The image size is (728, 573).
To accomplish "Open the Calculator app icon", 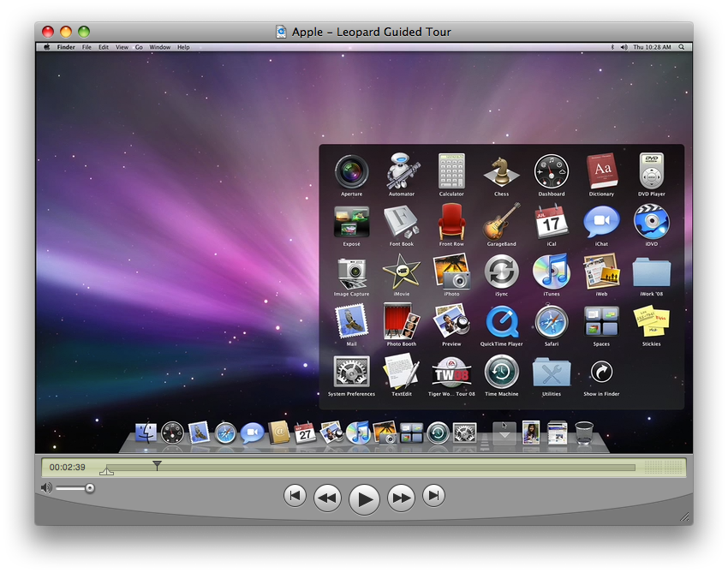I will click(451, 171).
